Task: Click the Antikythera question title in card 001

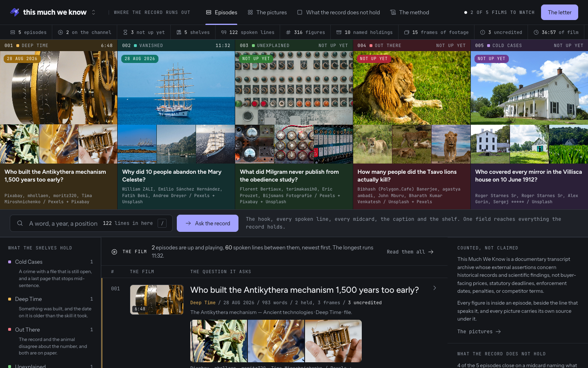Action: [x=55, y=175]
